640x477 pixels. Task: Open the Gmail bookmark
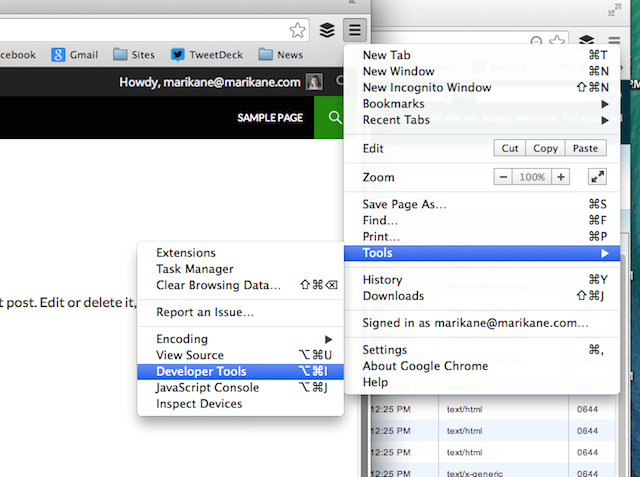click(x=75, y=55)
